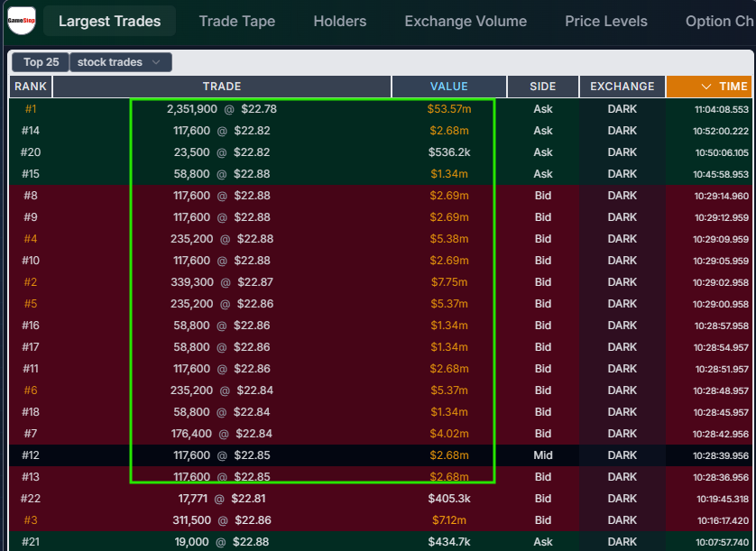Click the $5.38m value cell

449,239
